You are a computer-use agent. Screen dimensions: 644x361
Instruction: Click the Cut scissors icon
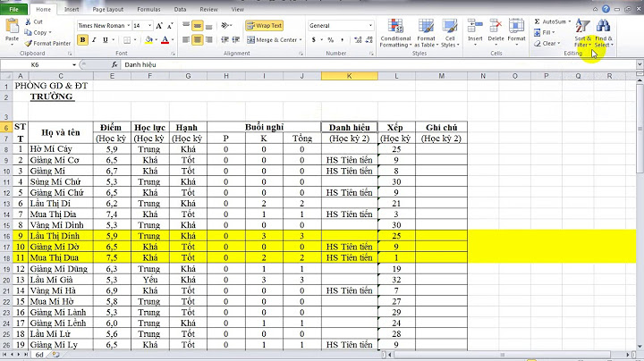tap(28, 21)
